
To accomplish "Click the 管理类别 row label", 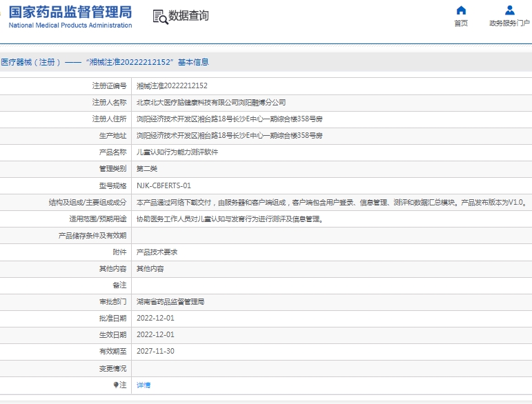I will tap(112, 169).
